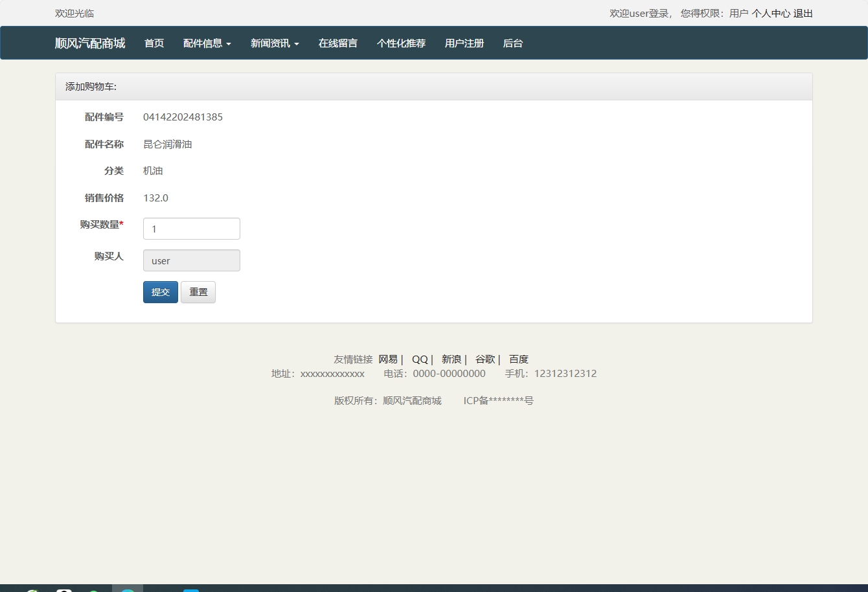The height and width of the screenshot is (592, 868).
Task: Click the 重置 reset button
Action: point(198,292)
